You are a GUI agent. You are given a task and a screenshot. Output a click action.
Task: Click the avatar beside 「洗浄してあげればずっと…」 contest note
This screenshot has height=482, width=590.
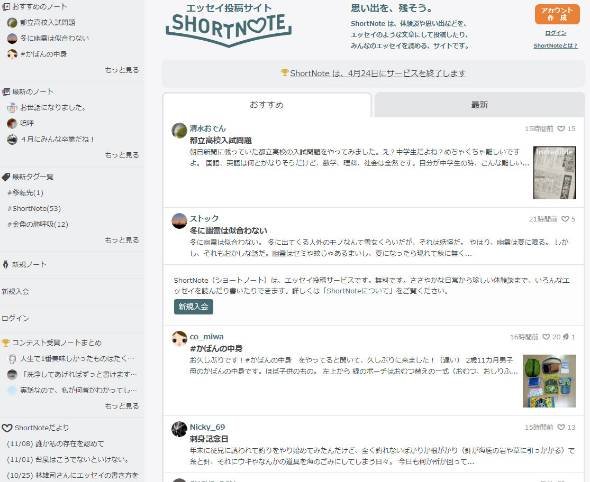point(12,374)
